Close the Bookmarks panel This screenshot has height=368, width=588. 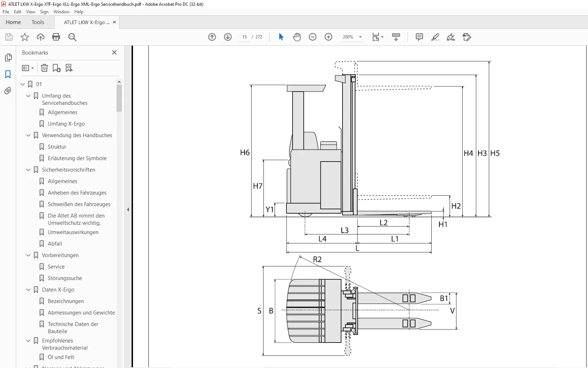[114, 52]
